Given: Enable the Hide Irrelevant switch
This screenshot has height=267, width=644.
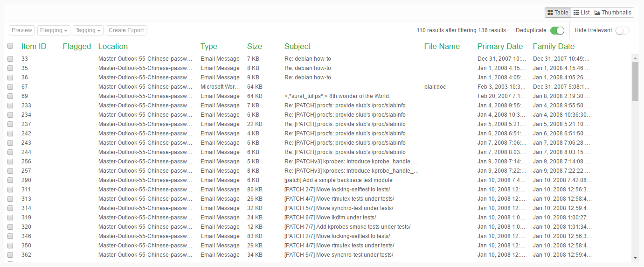Looking at the screenshot, I should pos(622,30).
